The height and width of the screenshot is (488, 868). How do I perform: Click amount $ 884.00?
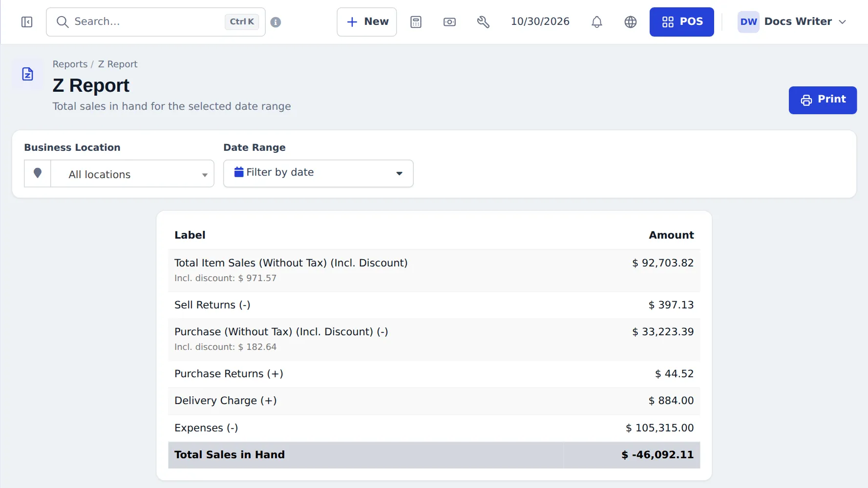671,400
